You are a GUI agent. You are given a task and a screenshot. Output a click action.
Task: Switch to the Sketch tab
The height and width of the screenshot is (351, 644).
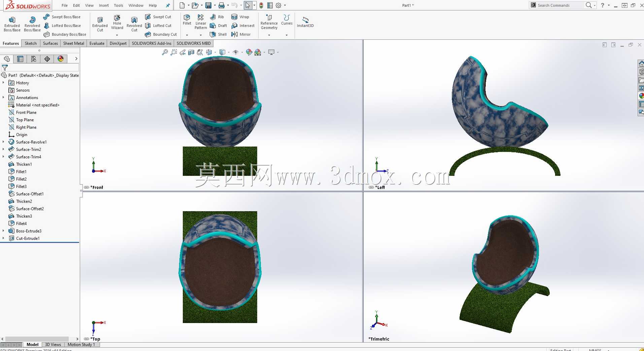point(31,43)
